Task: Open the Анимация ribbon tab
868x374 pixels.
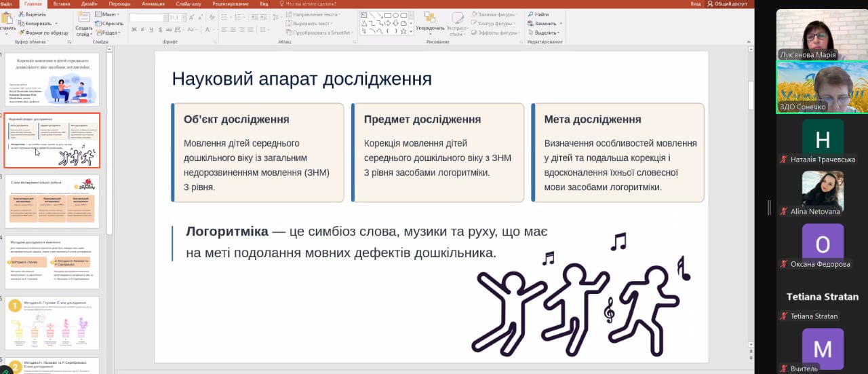Action: [153, 3]
